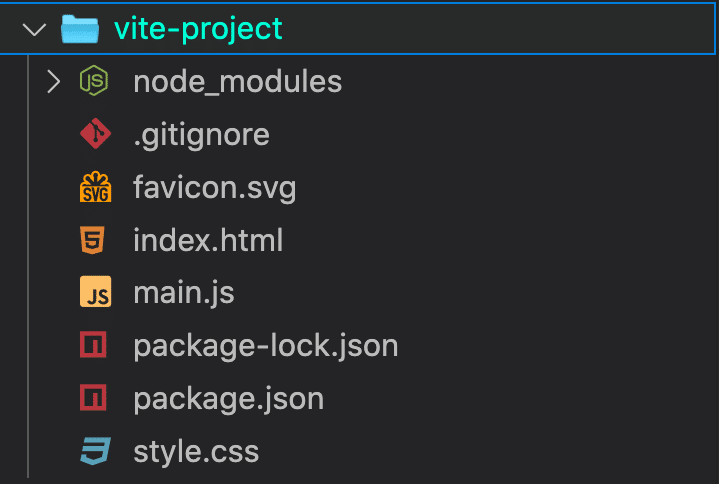Click the Node.js icon beside node_modules
This screenshot has height=484, width=719.
coord(94,81)
